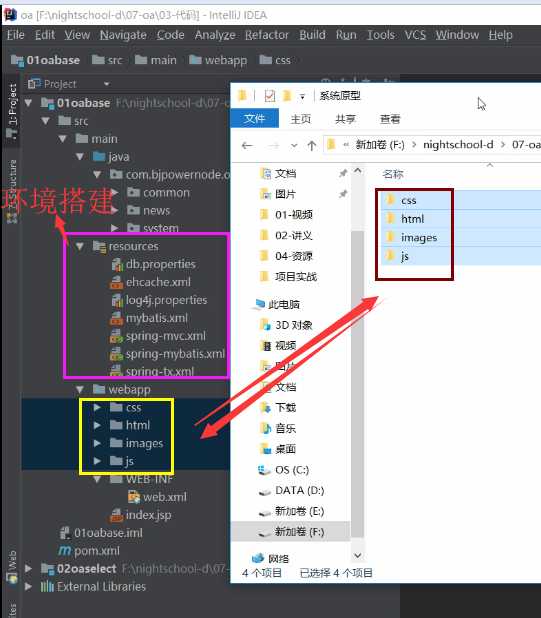
Task: Open quick access toolbar customize dropdown
Action: [302, 97]
